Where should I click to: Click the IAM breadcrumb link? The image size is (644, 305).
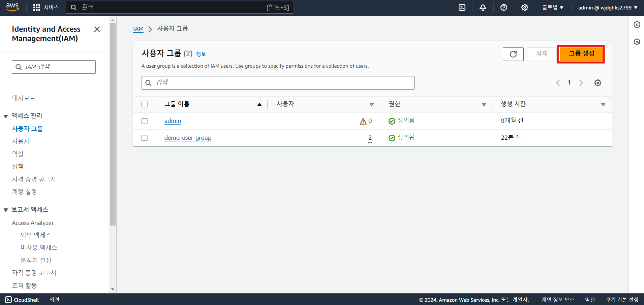pyautogui.click(x=138, y=29)
